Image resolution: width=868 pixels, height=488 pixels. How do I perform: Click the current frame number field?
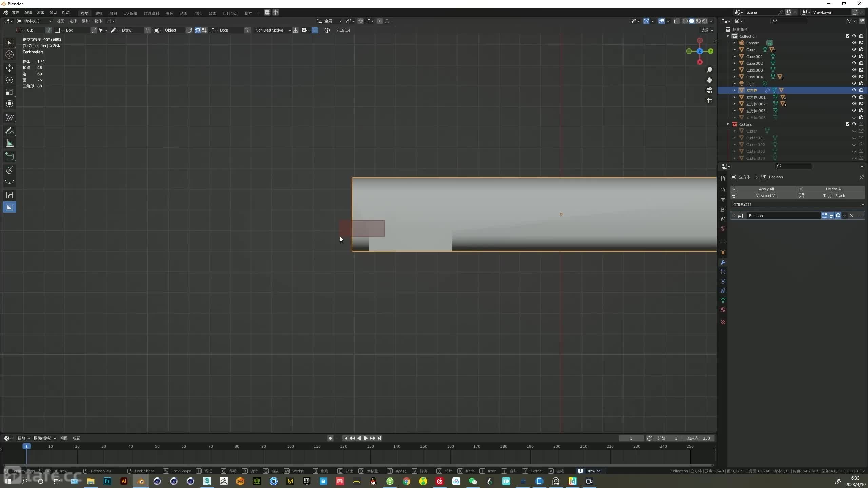[631, 438]
